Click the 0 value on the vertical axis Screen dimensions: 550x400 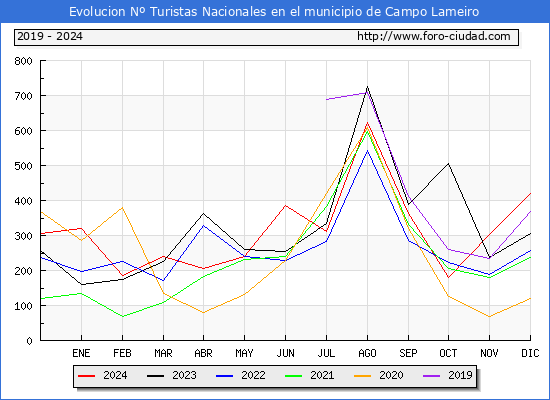[29, 341]
